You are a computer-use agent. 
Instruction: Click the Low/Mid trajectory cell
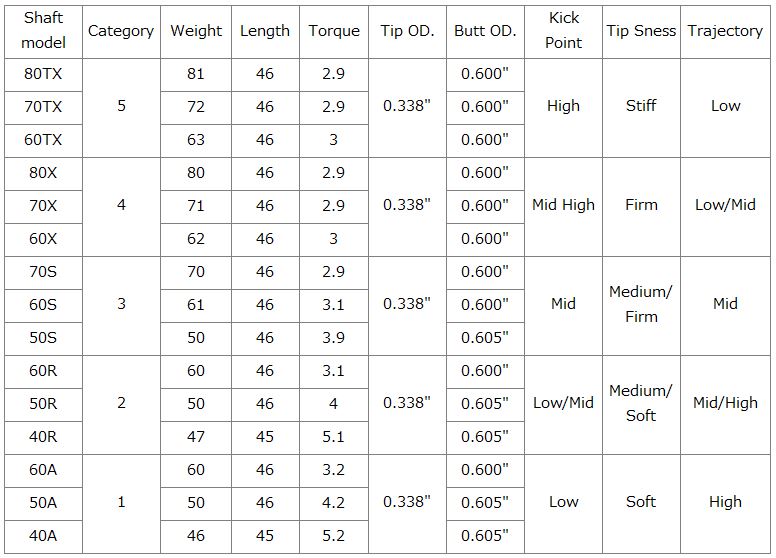(725, 206)
